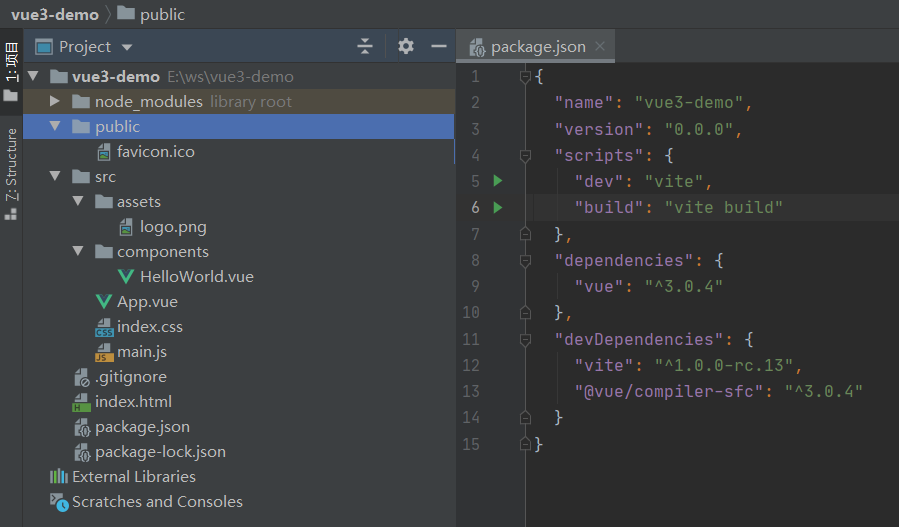Collapse the components folder arrow
The width and height of the screenshot is (899, 527).
[78, 251]
